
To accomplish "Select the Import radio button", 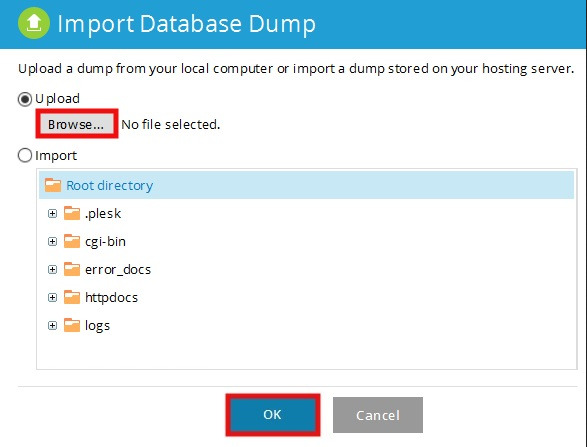I will click(x=25, y=155).
